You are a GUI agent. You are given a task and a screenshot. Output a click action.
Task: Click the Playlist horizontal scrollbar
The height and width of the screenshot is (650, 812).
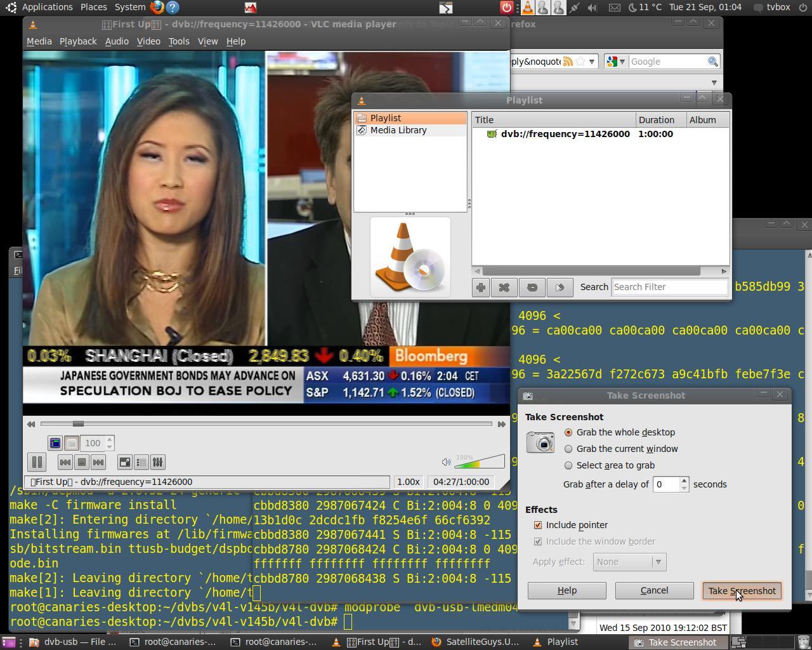coord(591,271)
